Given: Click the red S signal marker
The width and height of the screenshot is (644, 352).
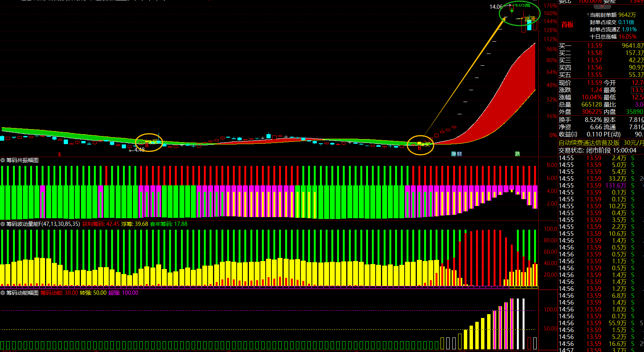Looking at the screenshot, I should [x=60, y=155].
